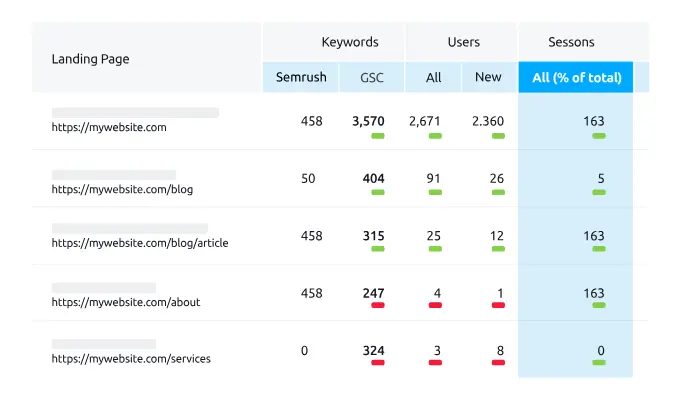Click the Sessons group header
Screen dimensions: 680x400
coord(571,42)
